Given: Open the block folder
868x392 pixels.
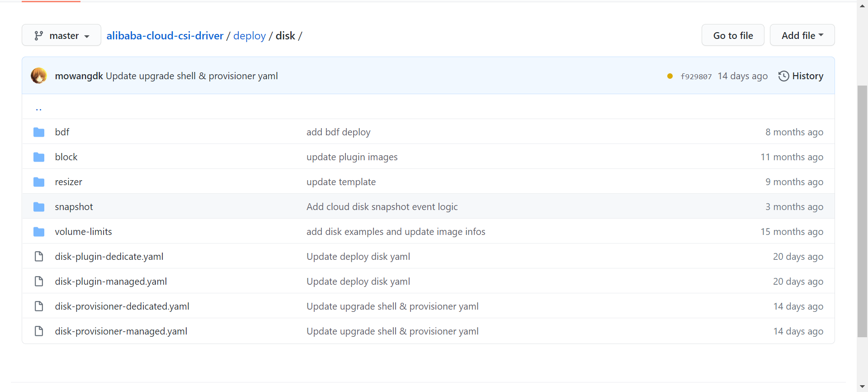Looking at the screenshot, I should [66, 157].
